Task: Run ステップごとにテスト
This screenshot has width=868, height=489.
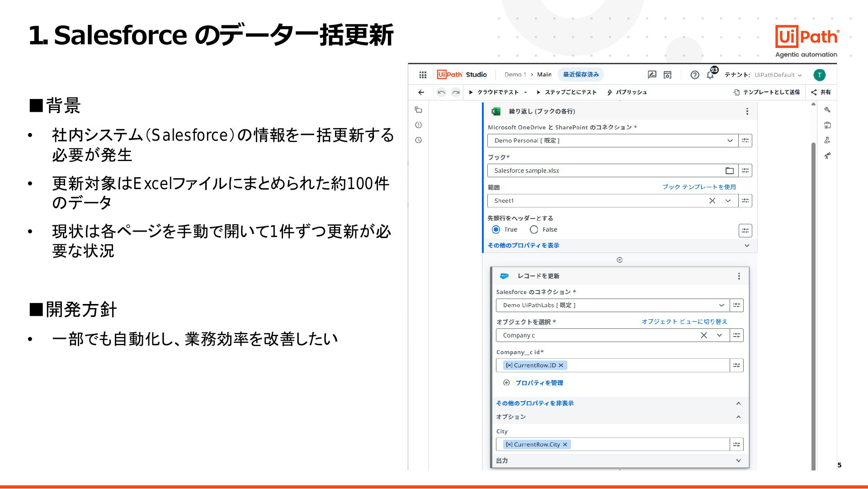Action: [566, 92]
